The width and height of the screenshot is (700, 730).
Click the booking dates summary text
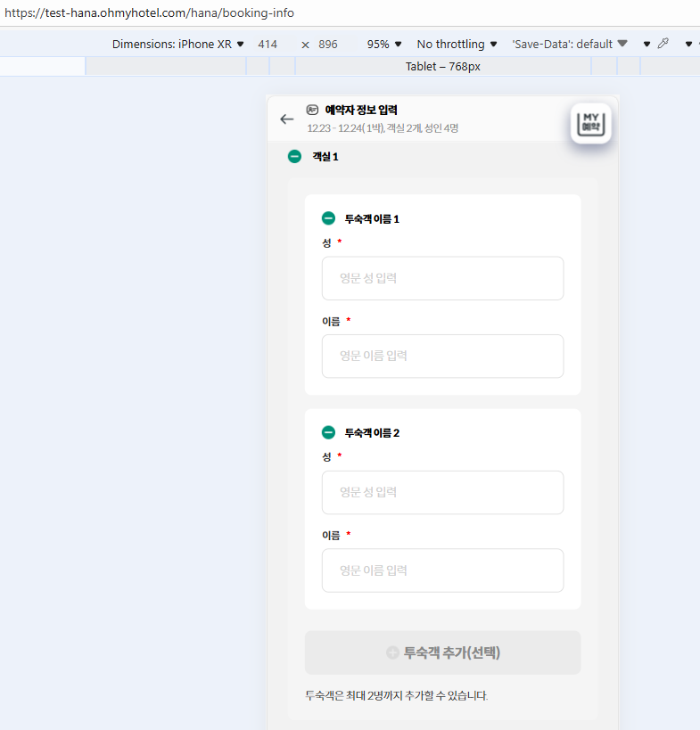383,128
